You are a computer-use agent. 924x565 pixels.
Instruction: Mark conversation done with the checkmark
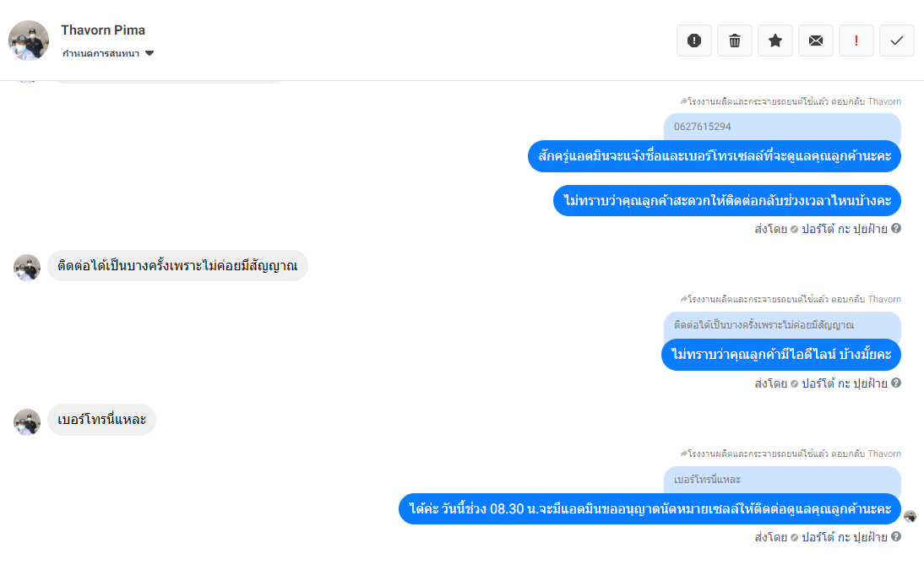(897, 41)
